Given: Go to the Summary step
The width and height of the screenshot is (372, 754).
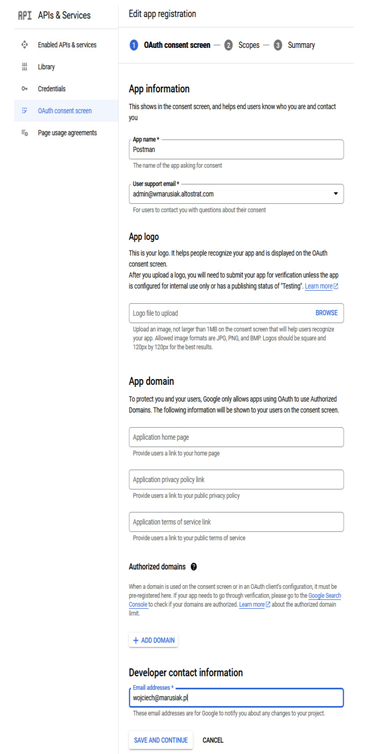Looking at the screenshot, I should [x=301, y=45].
